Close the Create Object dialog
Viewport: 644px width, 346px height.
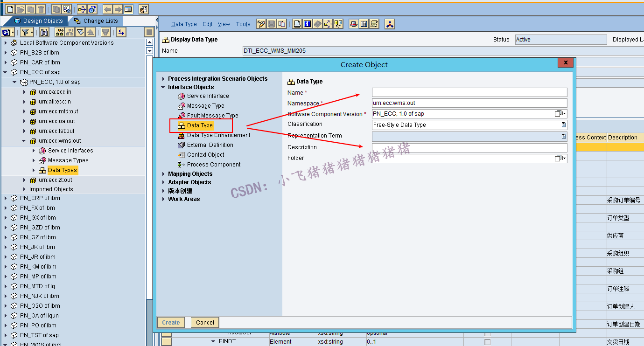coord(565,62)
